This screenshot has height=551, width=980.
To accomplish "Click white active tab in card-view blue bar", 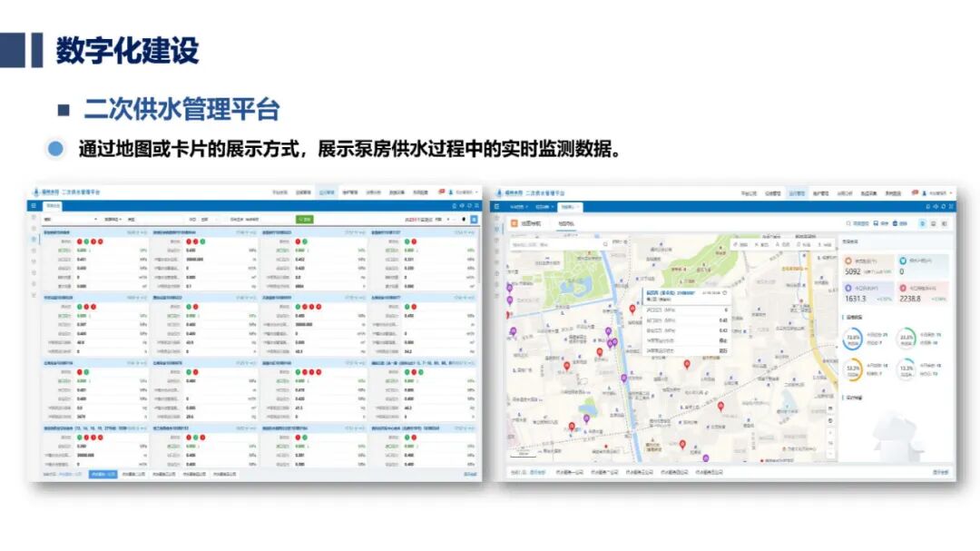I will click(53, 206).
